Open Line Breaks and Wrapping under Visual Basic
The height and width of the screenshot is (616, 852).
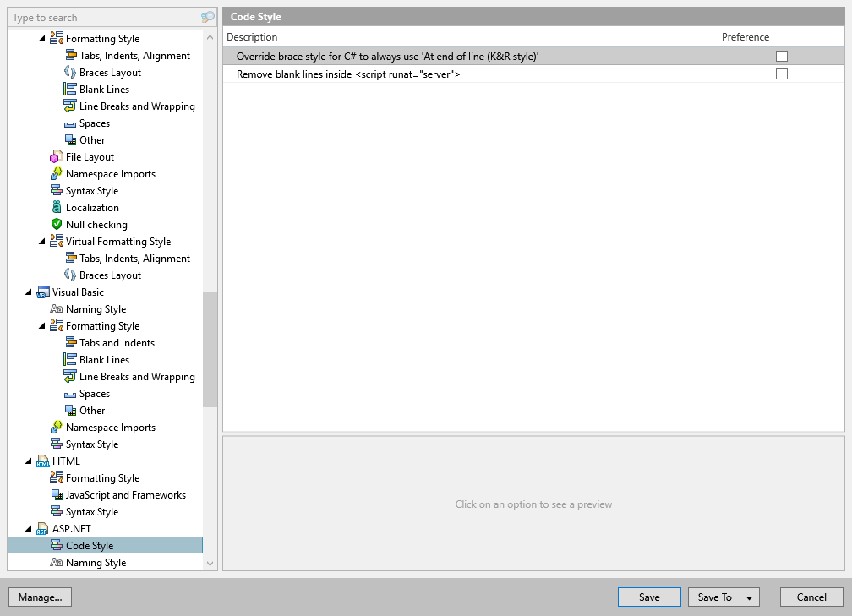pyautogui.click(x=137, y=377)
